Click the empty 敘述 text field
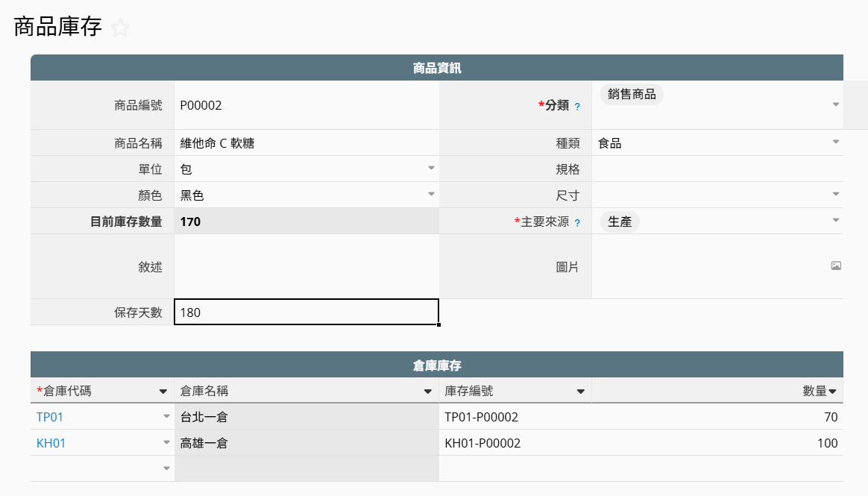Viewport: 868px width, 496px height. [306, 266]
